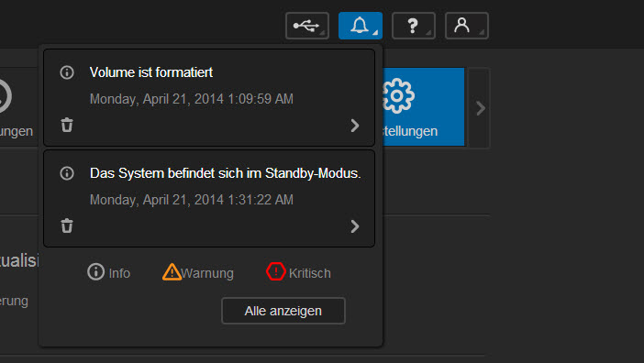This screenshot has width=644, height=363.
Task: Expand details of the Standby-Modus alert
Action: pos(355,226)
